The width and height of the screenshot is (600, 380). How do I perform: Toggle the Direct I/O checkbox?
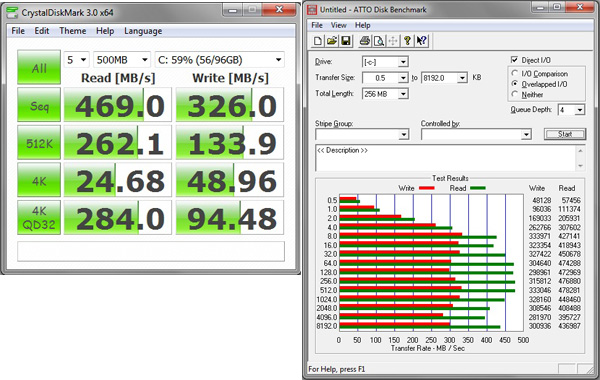tap(514, 60)
